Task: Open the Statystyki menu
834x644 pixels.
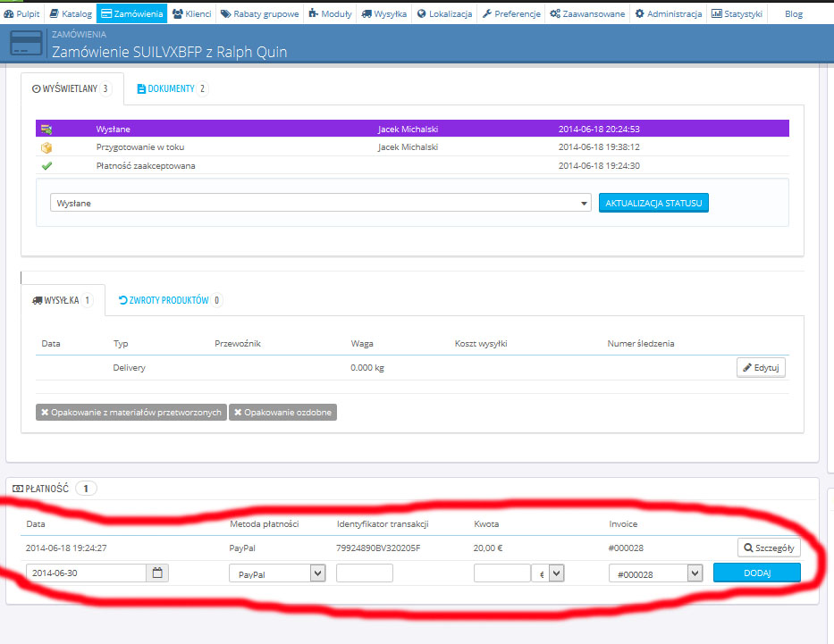Action: (737, 13)
